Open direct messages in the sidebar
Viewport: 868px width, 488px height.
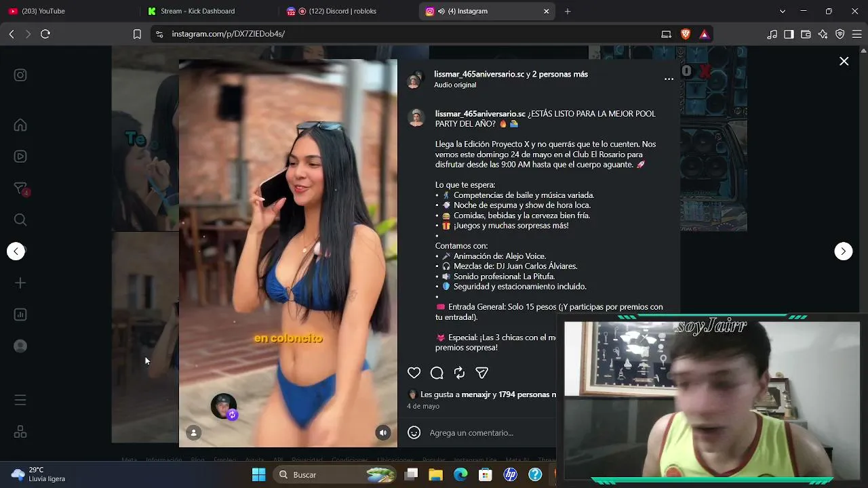click(x=20, y=188)
